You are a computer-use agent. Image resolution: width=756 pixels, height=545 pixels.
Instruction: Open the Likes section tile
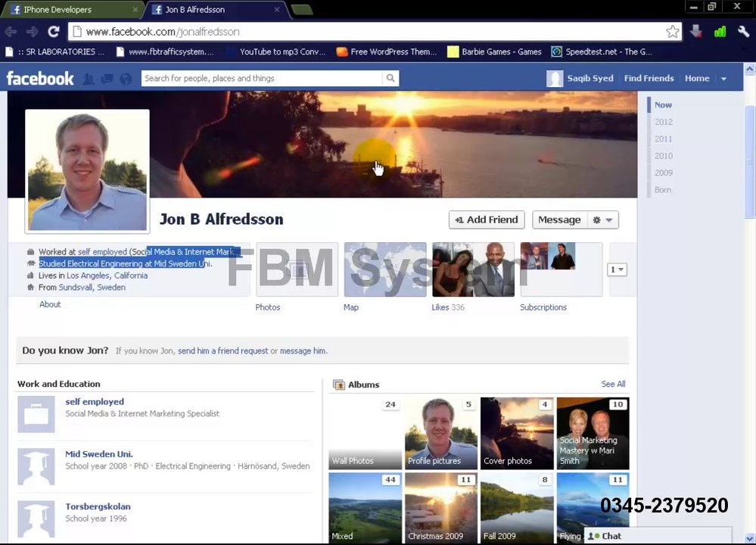[x=474, y=269]
